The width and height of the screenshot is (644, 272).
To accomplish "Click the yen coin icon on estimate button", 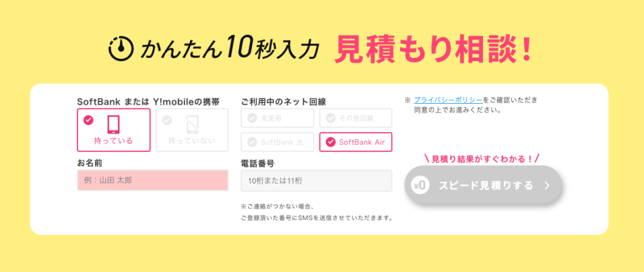I will 420,185.
